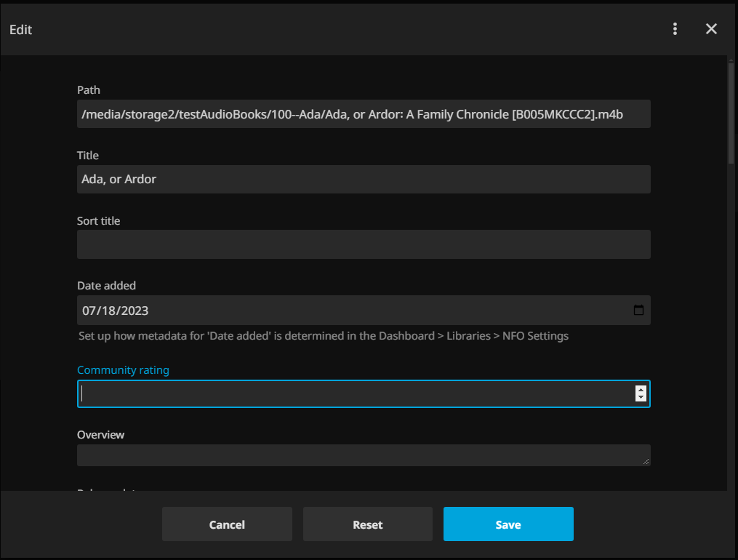The height and width of the screenshot is (560, 738).
Task: Decrease Community rating with the down arrow
Action: pyautogui.click(x=641, y=398)
